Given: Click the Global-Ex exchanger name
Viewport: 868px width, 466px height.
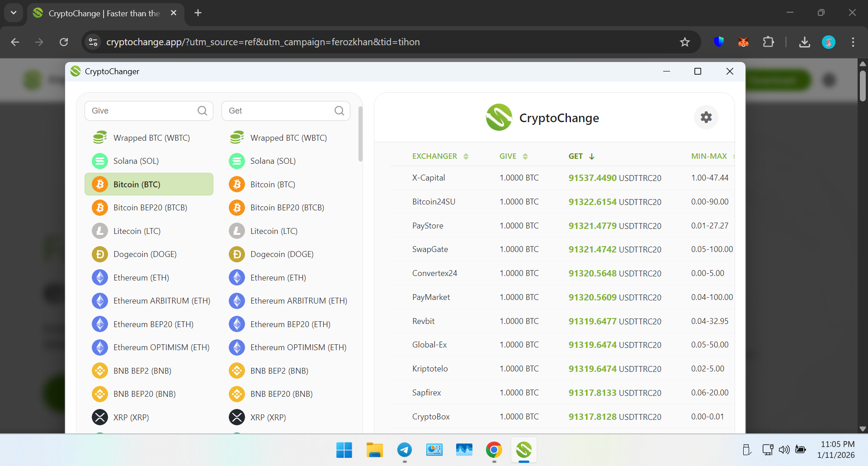Looking at the screenshot, I should [x=429, y=345].
